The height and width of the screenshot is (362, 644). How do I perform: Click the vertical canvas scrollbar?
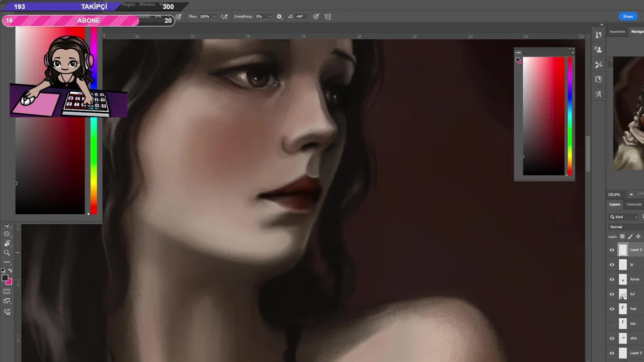587,153
